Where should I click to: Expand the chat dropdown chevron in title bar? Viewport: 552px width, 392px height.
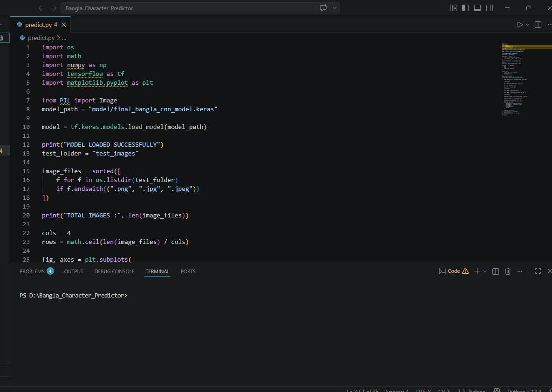(334, 8)
